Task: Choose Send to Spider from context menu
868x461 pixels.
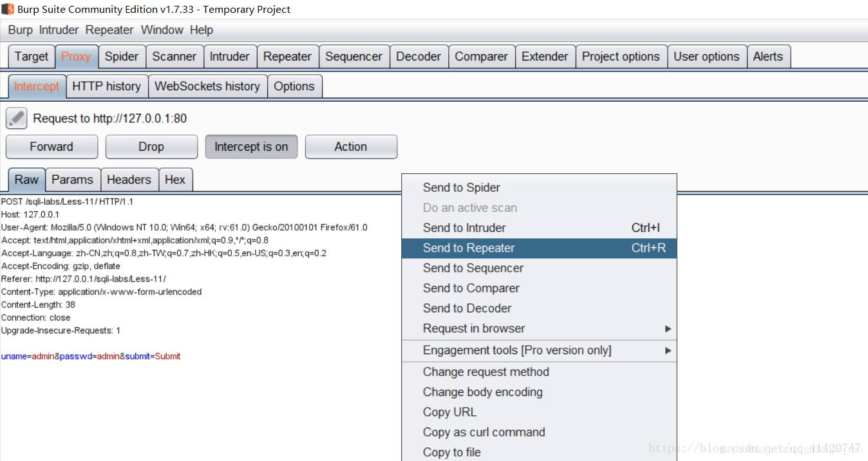Action: click(539, 187)
